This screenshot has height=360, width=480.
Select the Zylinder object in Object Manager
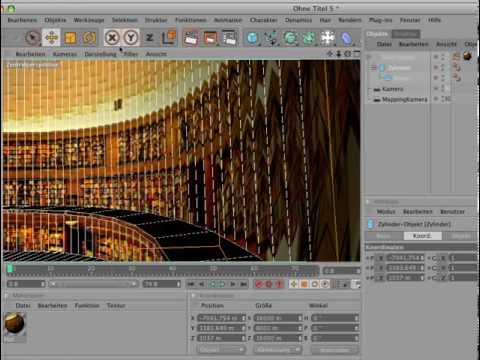pos(399,68)
